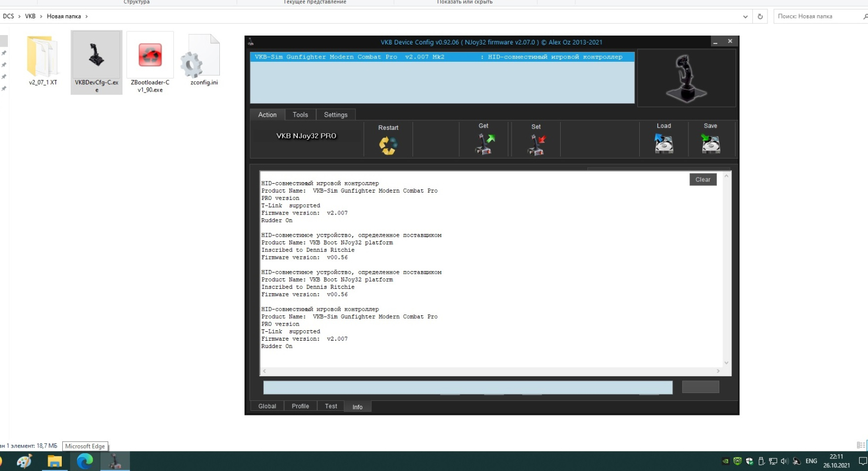Select the VKBDevCfg-C.exe file in Explorer
The width and height of the screenshot is (868, 471).
[x=96, y=62]
